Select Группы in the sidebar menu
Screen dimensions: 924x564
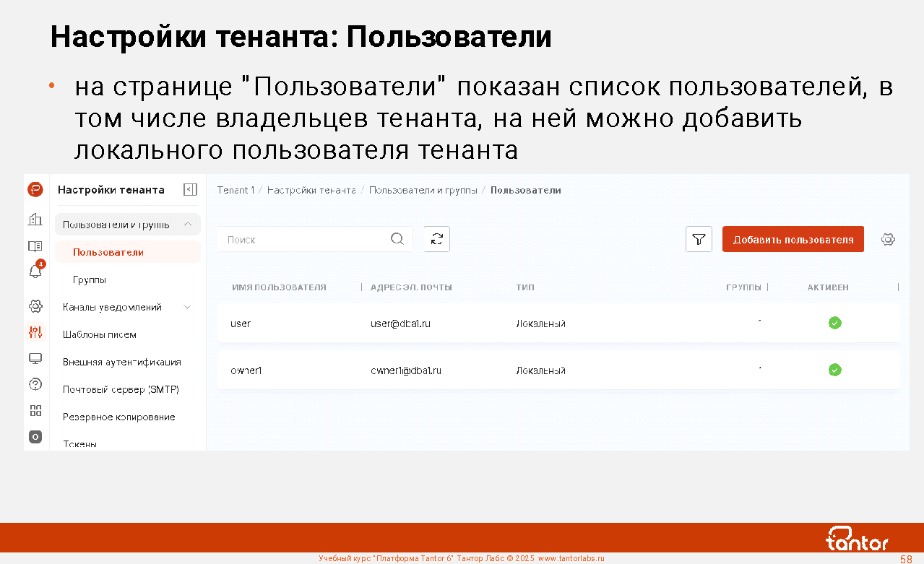[x=90, y=279]
